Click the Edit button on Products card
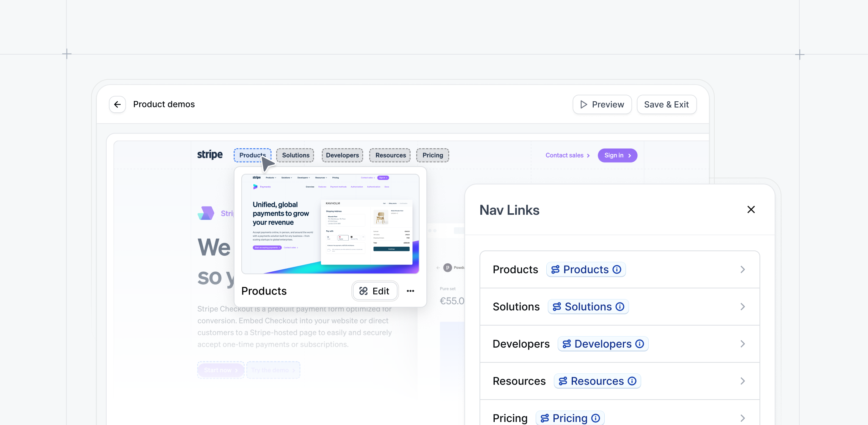Image resolution: width=868 pixels, height=425 pixels. [375, 291]
